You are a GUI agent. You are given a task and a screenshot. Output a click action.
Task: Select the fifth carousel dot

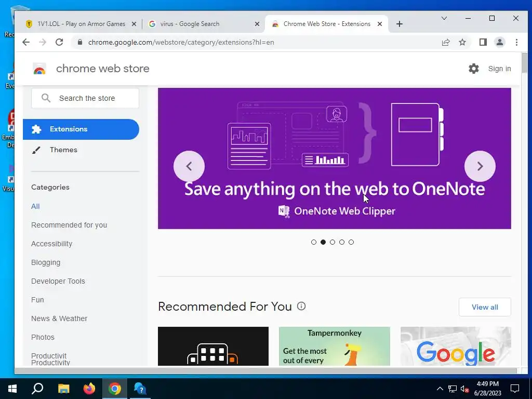351,242
